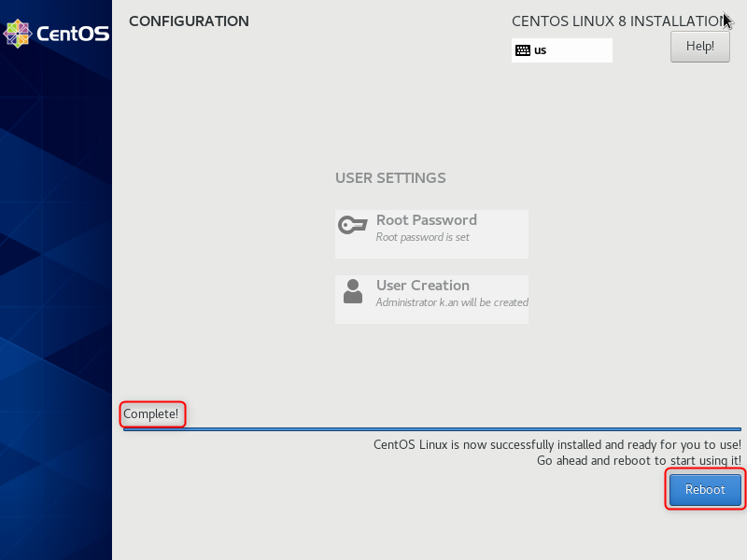The width and height of the screenshot is (747, 560).
Task: Click the key icon for Root Password
Action: coord(353,225)
